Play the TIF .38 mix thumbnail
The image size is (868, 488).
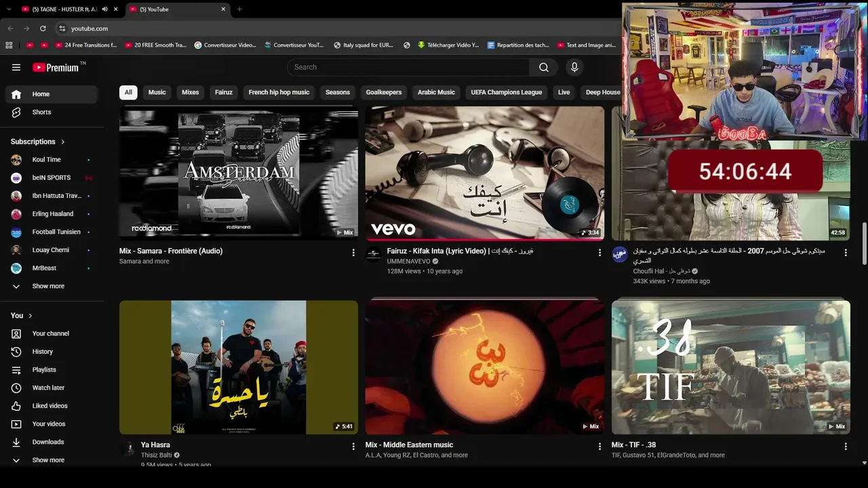pyautogui.click(x=731, y=367)
